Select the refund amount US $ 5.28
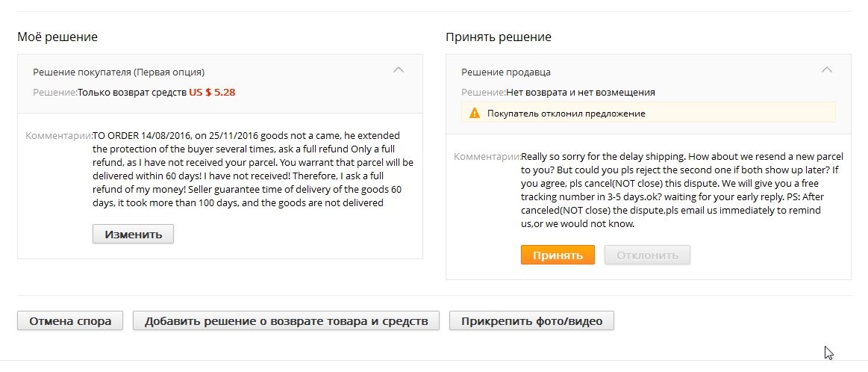868x372 pixels. coord(212,93)
